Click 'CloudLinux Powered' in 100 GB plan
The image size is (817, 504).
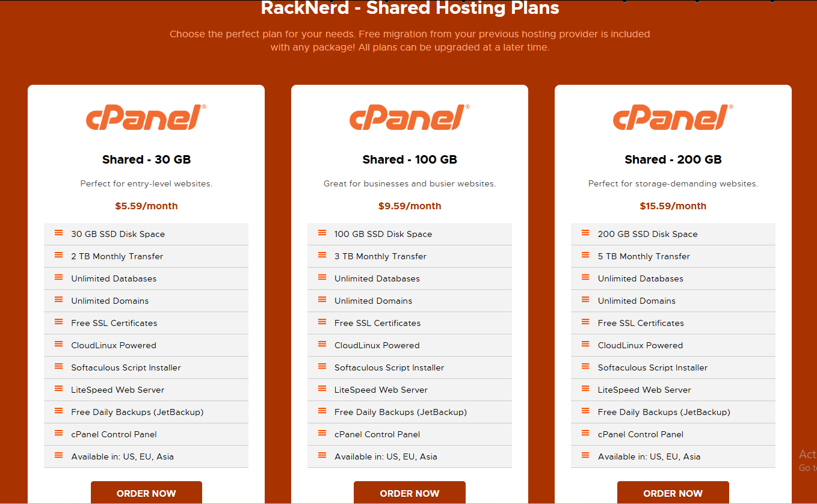[377, 345]
